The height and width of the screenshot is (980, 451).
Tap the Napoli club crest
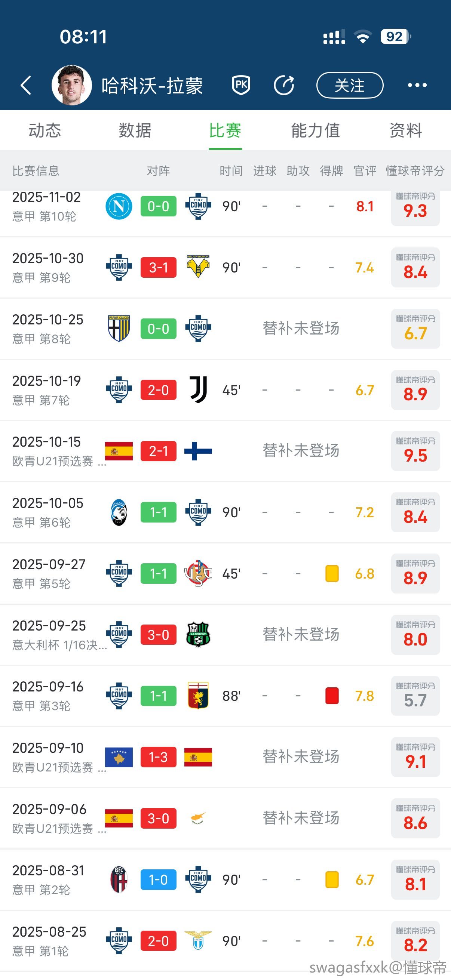[x=119, y=206]
